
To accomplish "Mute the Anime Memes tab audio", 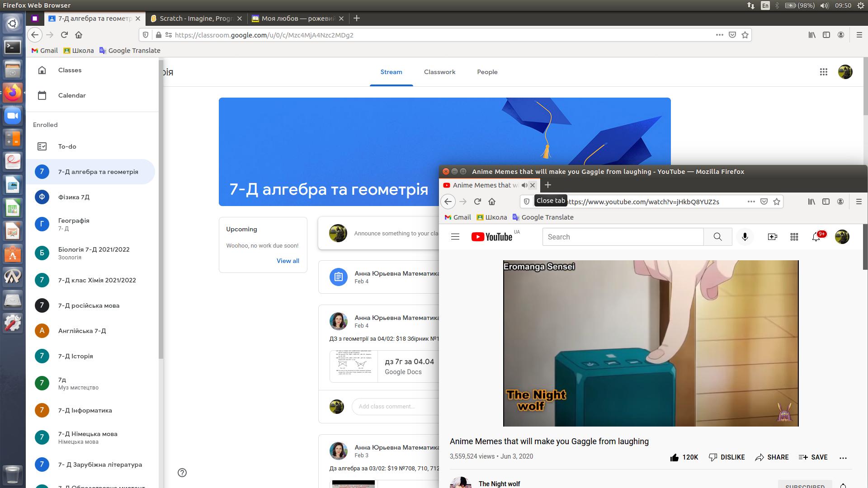I will 524,185.
